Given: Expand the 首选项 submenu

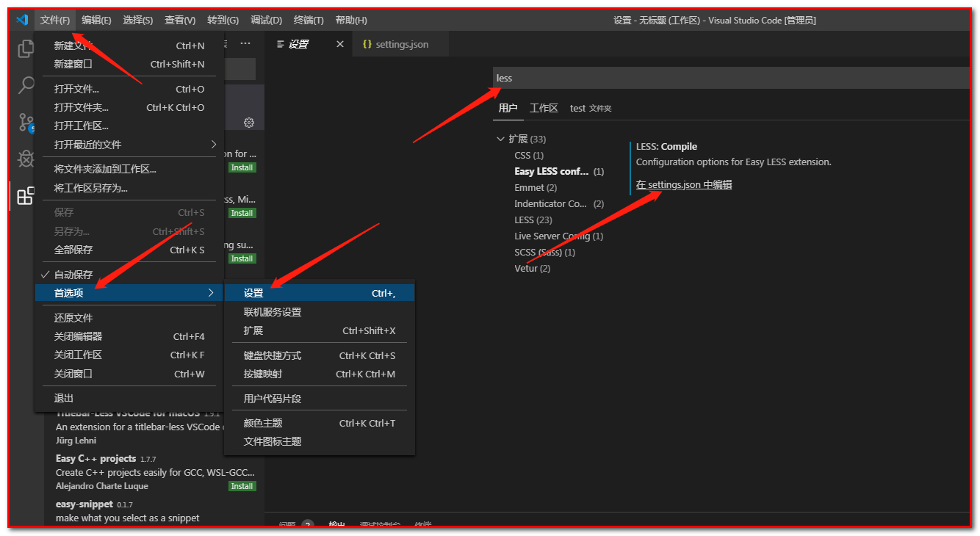Looking at the screenshot, I should (129, 293).
